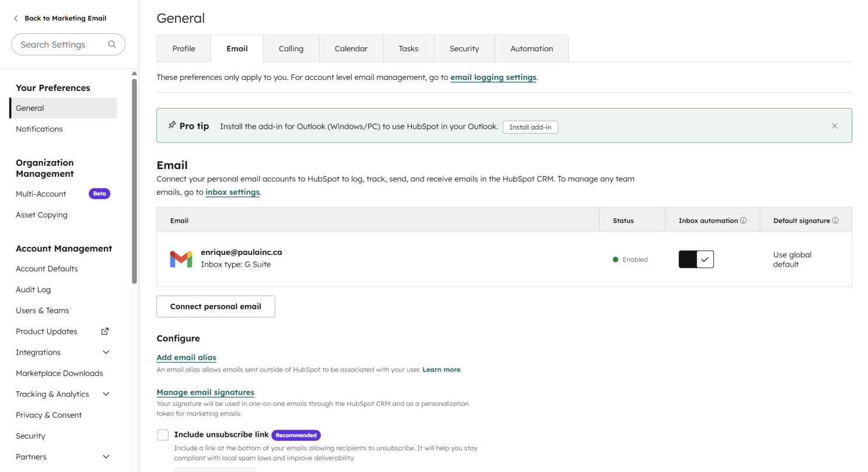The height and width of the screenshot is (472, 868).
Task: Open the Calling tab
Action: (x=291, y=48)
